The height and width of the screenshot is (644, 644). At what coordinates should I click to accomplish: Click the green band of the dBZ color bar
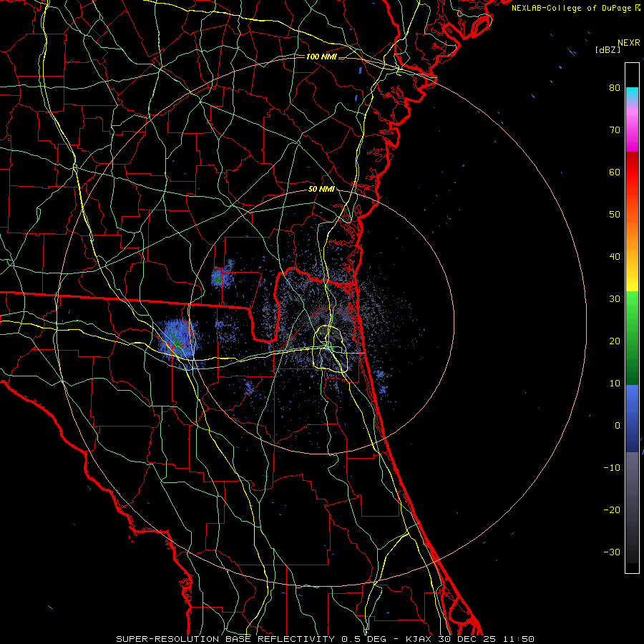(x=632, y=338)
